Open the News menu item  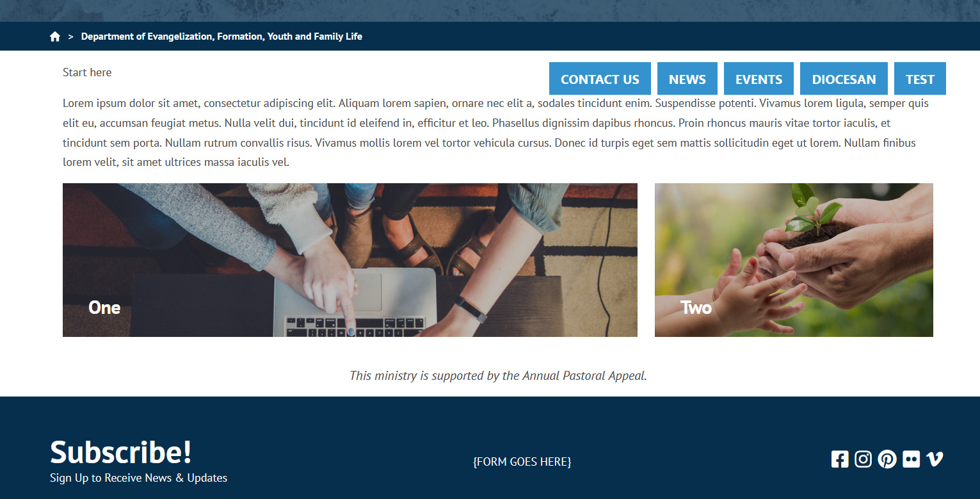(687, 79)
